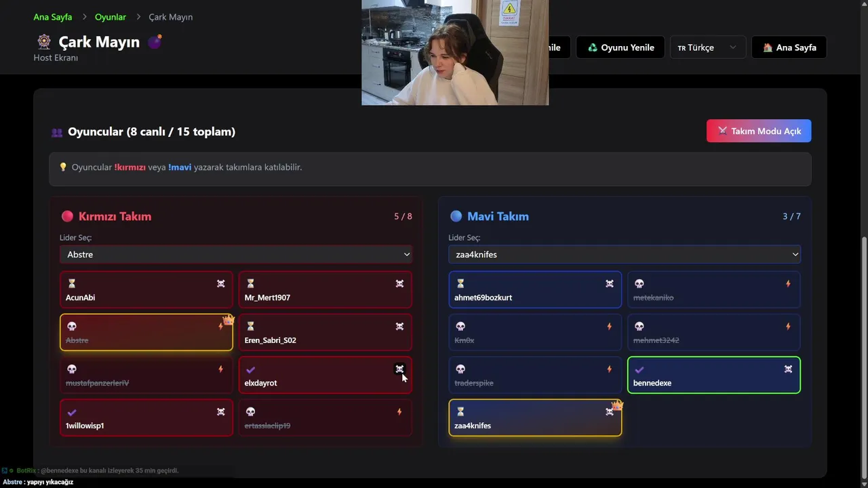Click the skull icon on Abstre card
The width and height of the screenshot is (868, 488).
pos(72,326)
